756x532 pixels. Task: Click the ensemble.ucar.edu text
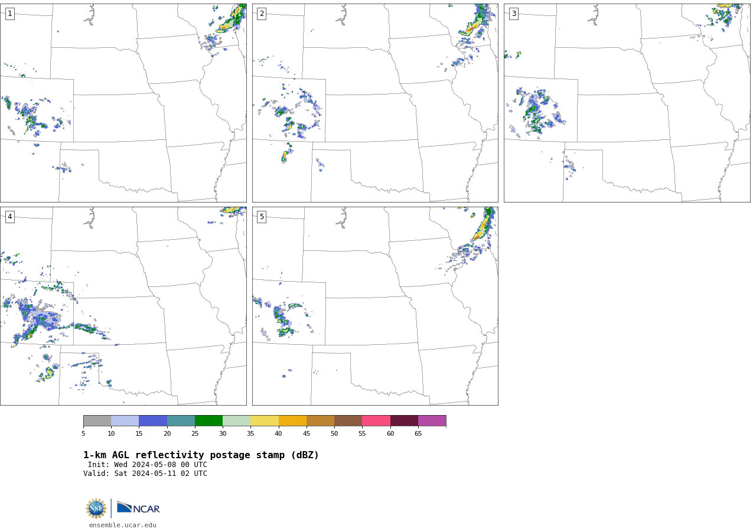123,526
